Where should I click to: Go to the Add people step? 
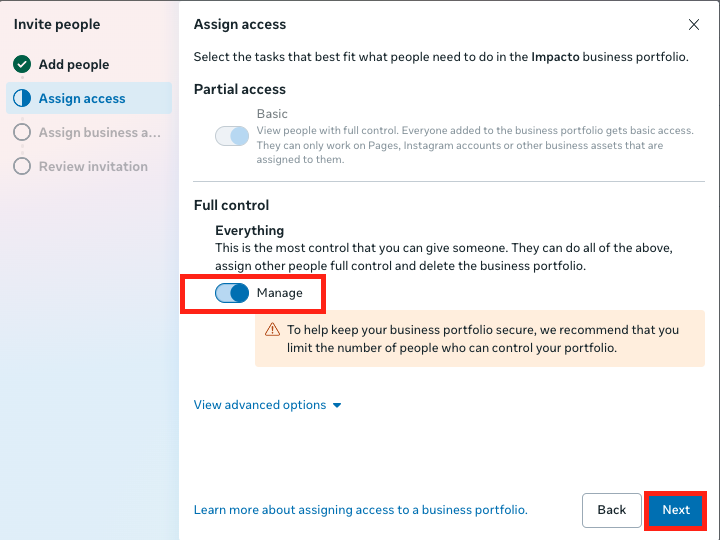74,65
